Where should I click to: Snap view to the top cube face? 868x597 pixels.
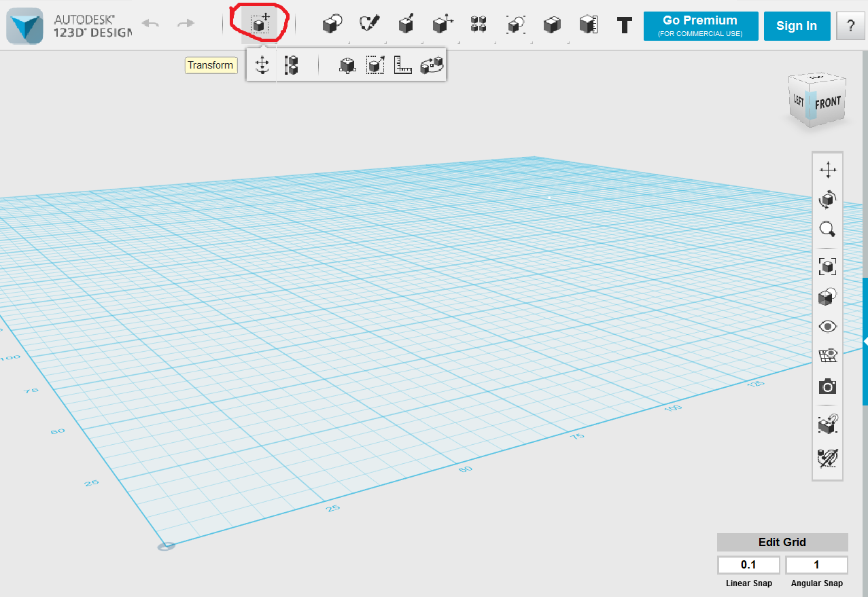[x=817, y=77]
